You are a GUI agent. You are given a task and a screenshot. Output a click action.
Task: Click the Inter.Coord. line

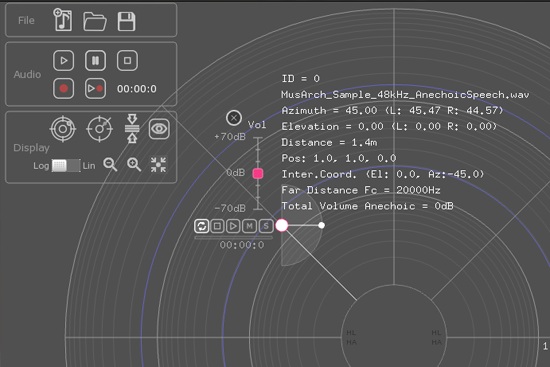click(x=383, y=174)
